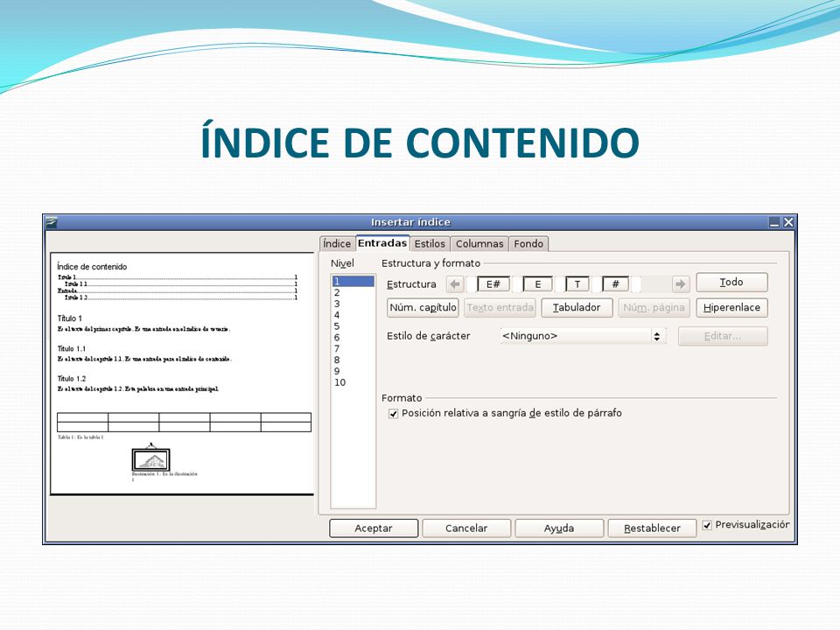This screenshot has height=630, width=840.
Task: Click the "Título 1.1" heading in the preview
Action: (72, 349)
